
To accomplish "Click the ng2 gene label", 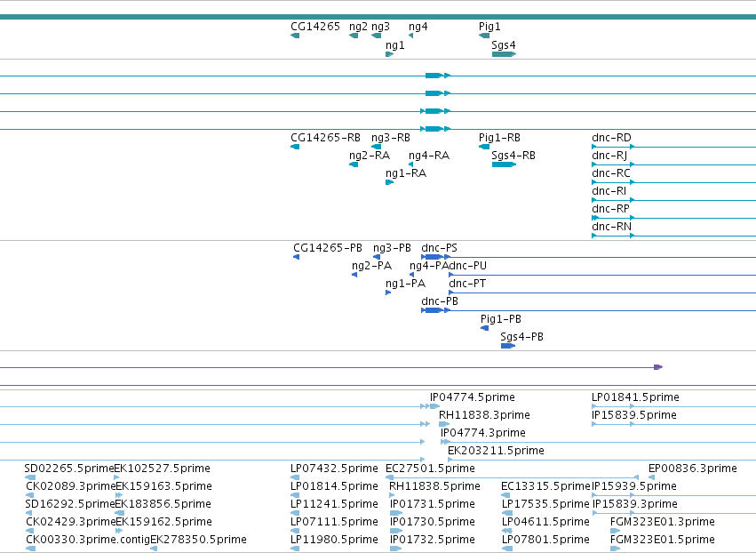I will point(358,27).
